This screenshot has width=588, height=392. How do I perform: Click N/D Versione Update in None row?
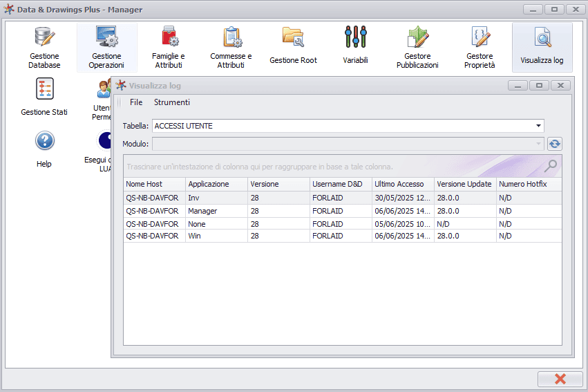click(466, 224)
